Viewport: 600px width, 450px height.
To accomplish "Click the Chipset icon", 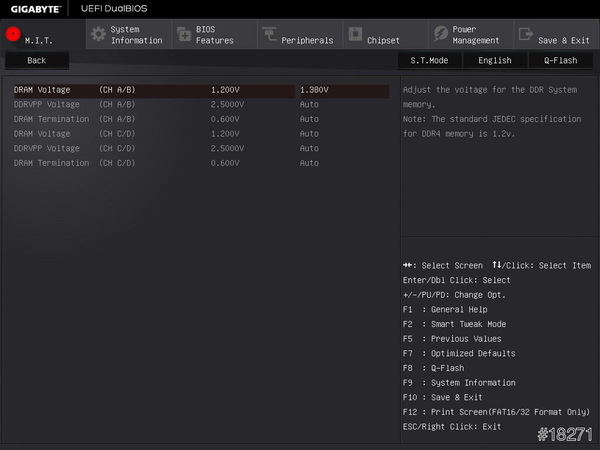I will [x=354, y=34].
